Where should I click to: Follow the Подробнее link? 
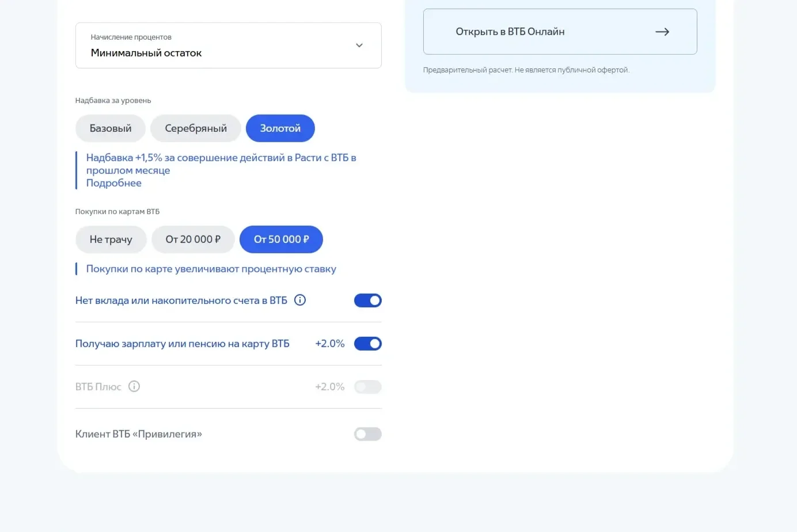[114, 183]
